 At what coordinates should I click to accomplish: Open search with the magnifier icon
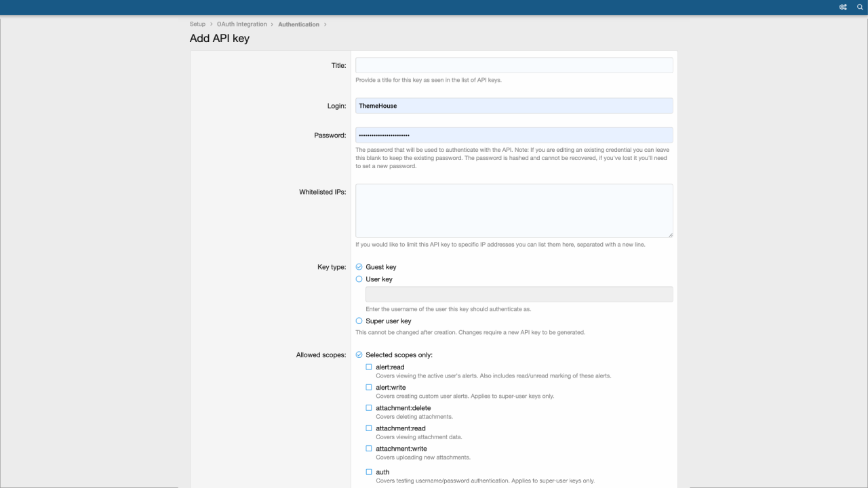(860, 7)
